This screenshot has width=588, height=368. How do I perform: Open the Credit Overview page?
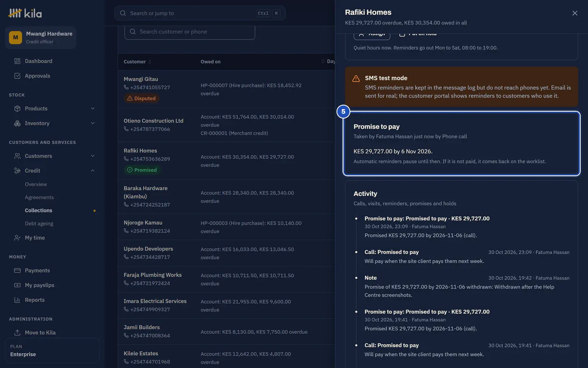[x=36, y=184]
